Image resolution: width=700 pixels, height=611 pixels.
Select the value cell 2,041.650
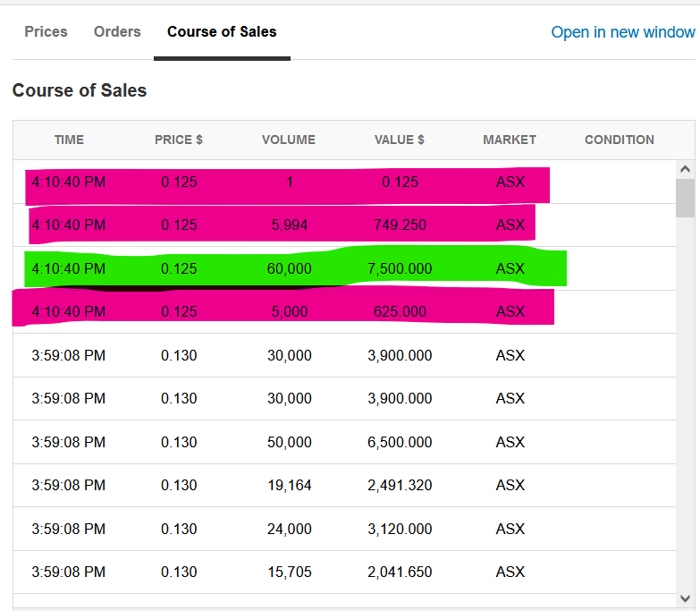pos(400,572)
